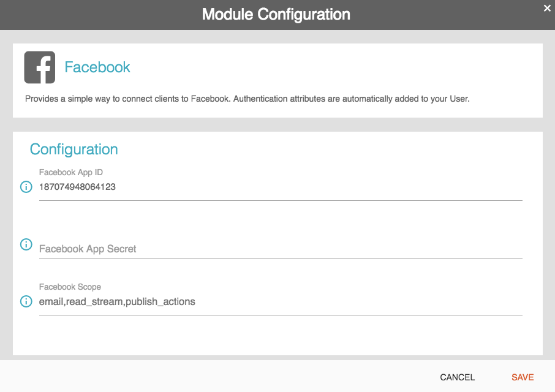Edit the Facebook Scope field
The width and height of the screenshot is (555, 392).
coord(281,302)
